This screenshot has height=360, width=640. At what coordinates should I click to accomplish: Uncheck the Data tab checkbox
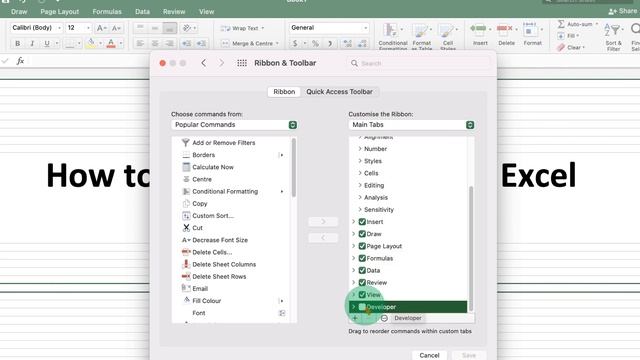[x=362, y=270]
